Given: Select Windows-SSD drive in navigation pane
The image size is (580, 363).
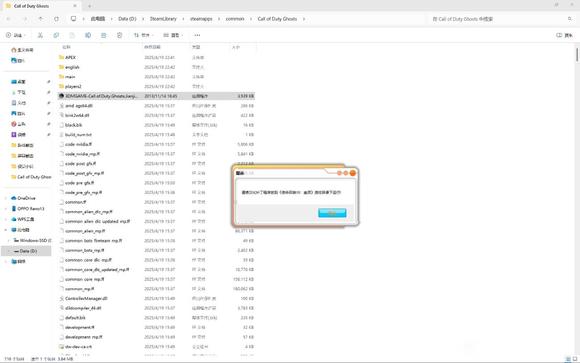Looking at the screenshot, I should point(32,241).
